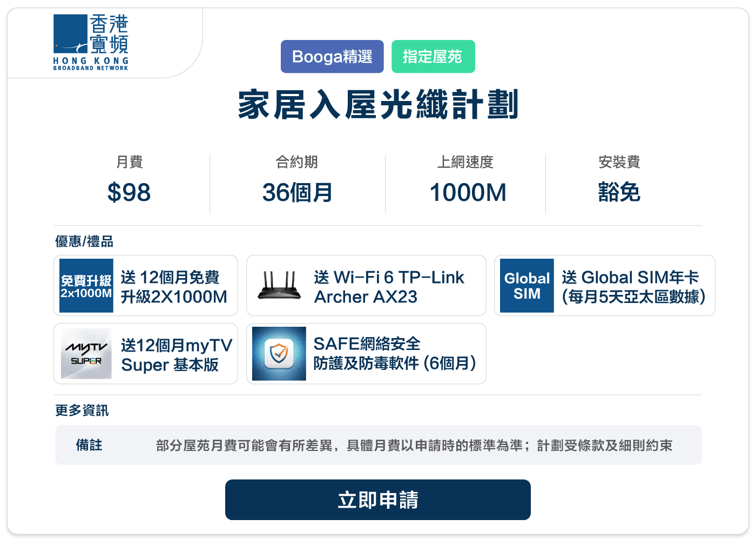This screenshot has height=546, width=756.
Task: Open the myTV Super 基本版 gift card
Action: point(146,353)
